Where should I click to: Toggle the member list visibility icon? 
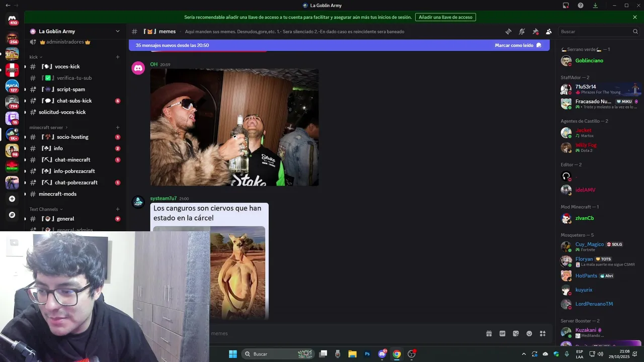[x=549, y=31]
